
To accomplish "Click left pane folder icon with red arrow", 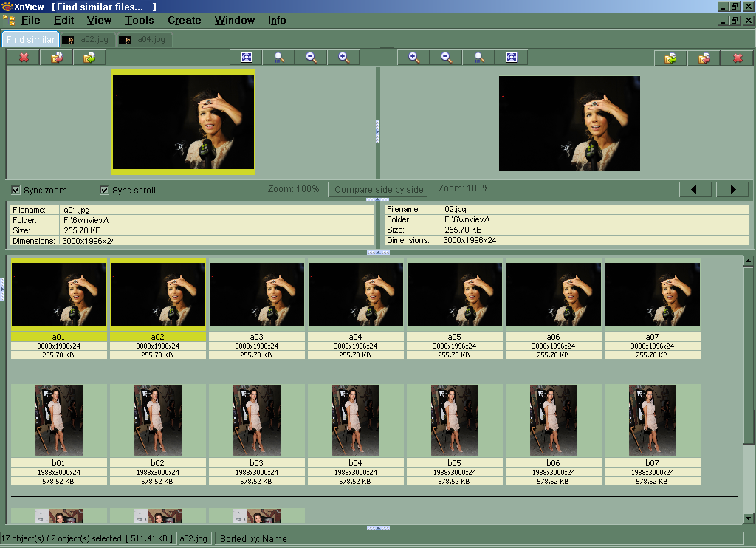I will coord(57,58).
